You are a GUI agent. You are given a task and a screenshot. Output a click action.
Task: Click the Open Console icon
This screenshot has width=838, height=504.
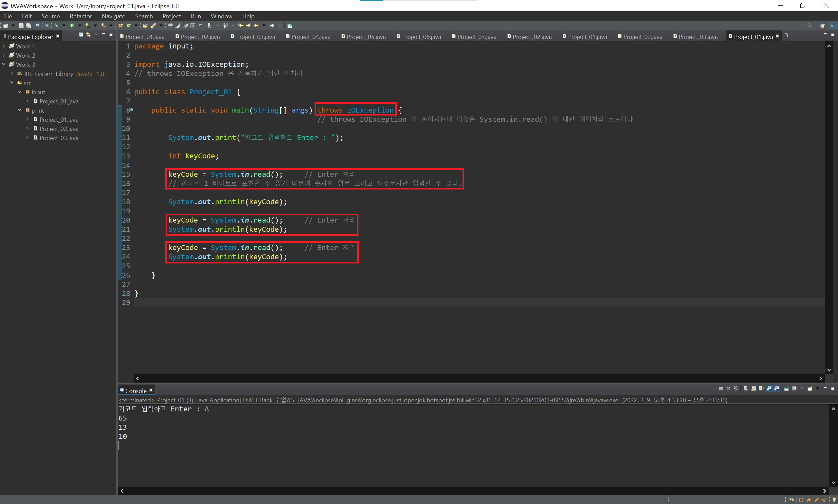(x=810, y=388)
